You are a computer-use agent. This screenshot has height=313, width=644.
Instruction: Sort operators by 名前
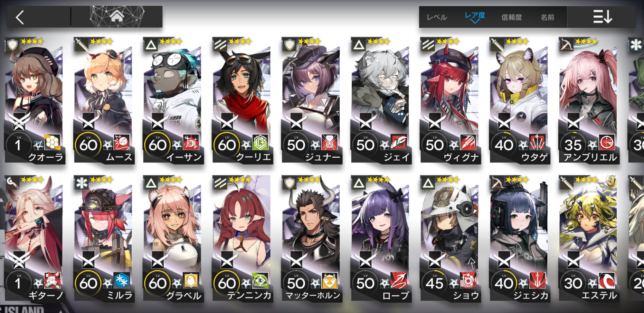point(547,17)
